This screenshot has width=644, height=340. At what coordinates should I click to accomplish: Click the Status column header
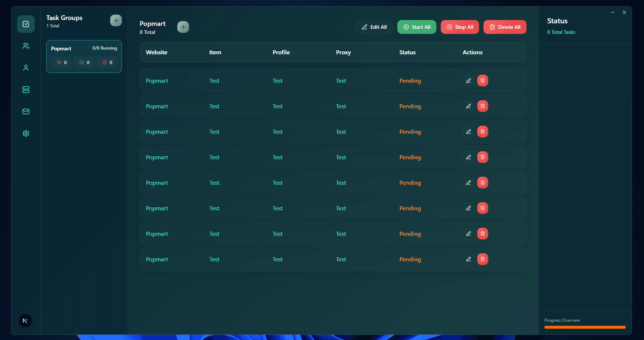pyautogui.click(x=408, y=52)
